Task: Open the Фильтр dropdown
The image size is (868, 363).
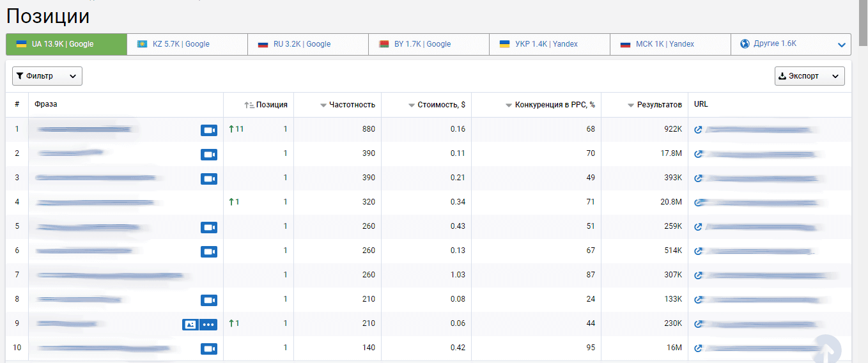Action: click(47, 76)
